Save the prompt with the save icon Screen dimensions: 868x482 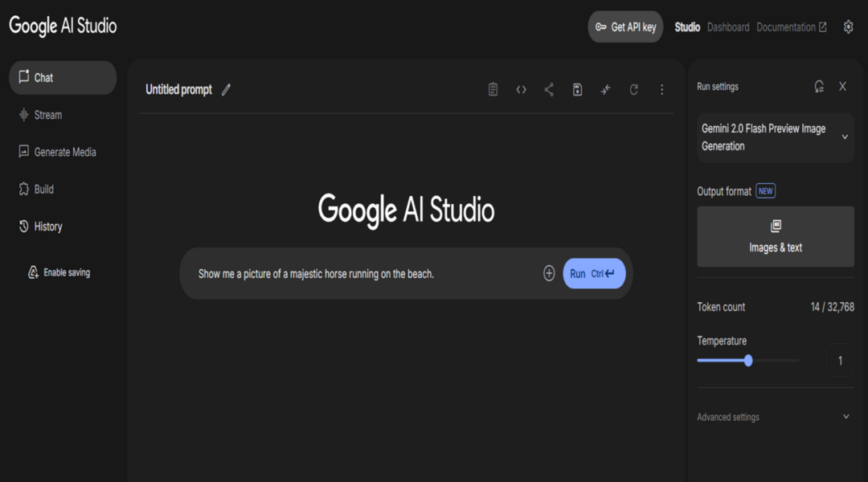point(577,90)
